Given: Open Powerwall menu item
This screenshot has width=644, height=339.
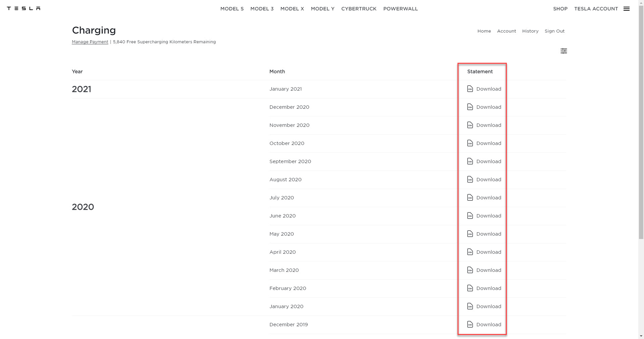Looking at the screenshot, I should (x=400, y=9).
